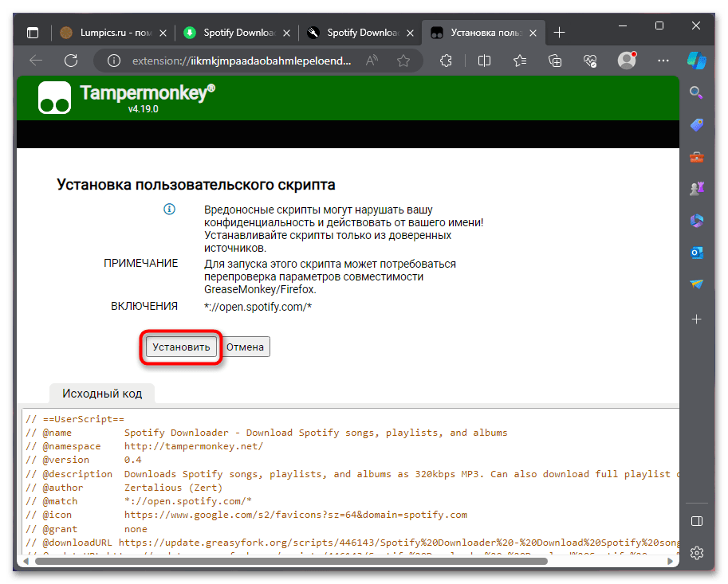728x584 pixels.
Task: Switch to Spotify Downloader tab with black icon
Action: pos(360,33)
